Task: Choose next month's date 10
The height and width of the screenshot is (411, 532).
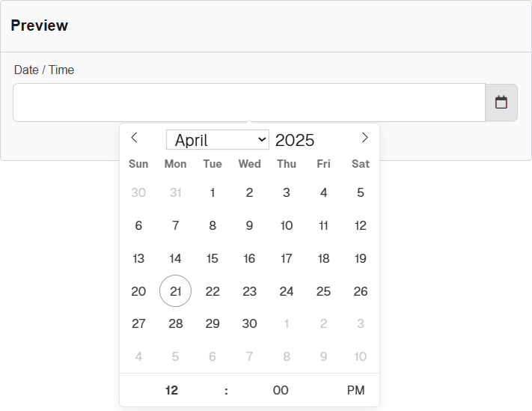Action: pyautogui.click(x=361, y=356)
